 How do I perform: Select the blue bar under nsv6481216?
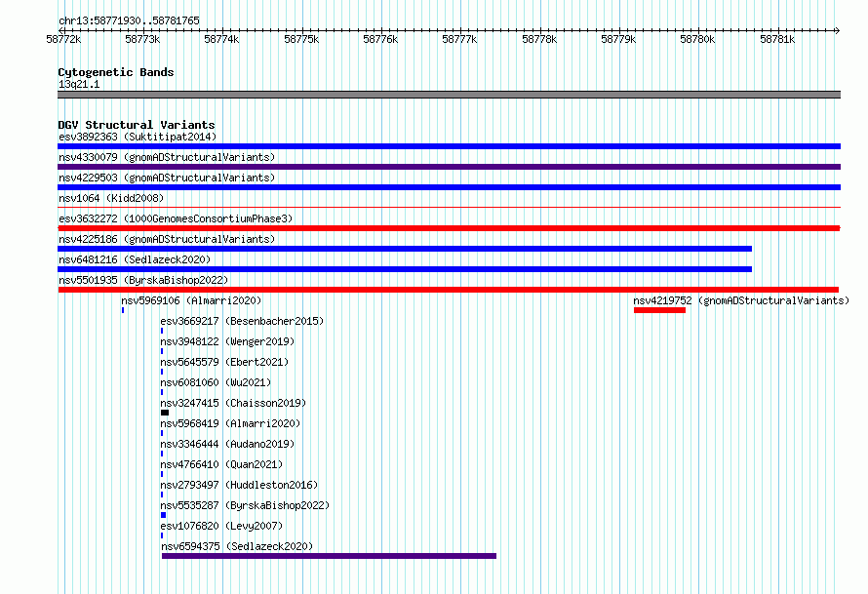pos(405,269)
